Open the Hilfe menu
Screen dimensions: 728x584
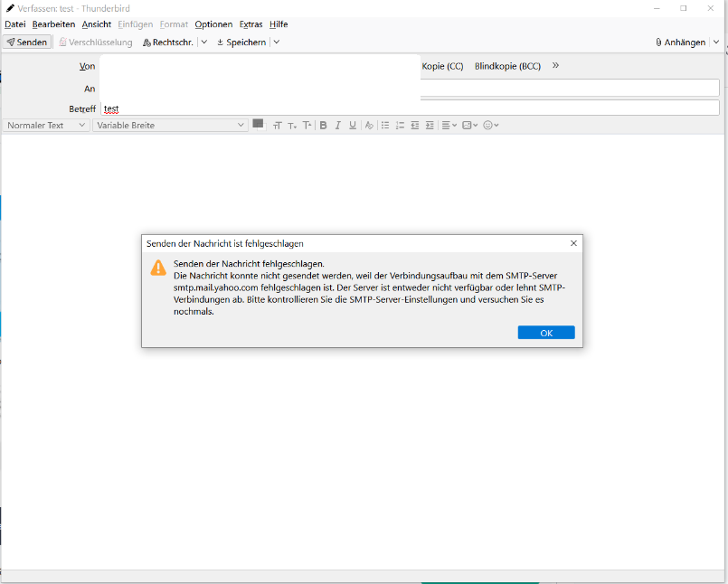[279, 24]
